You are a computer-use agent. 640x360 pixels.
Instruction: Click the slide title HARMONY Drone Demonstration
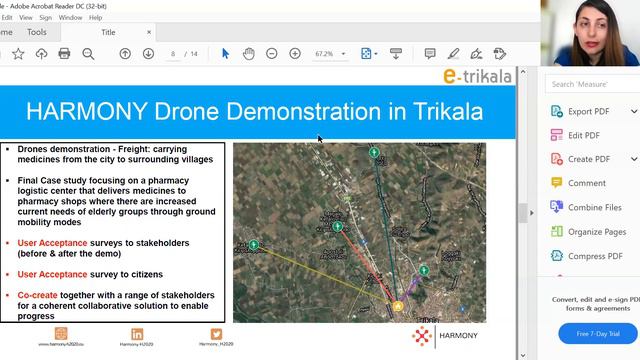[x=254, y=111]
